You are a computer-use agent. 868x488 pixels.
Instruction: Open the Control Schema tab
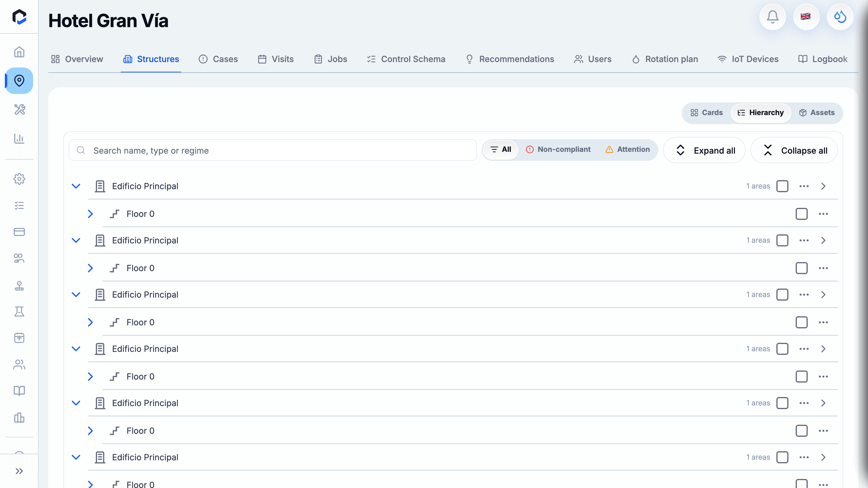pyautogui.click(x=406, y=59)
